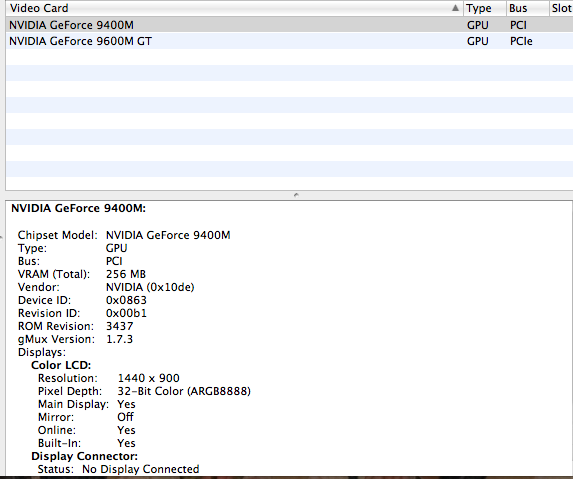Select the NVIDIA GeForce 9600M GT row
This screenshot has width=573, height=479.
point(289,41)
